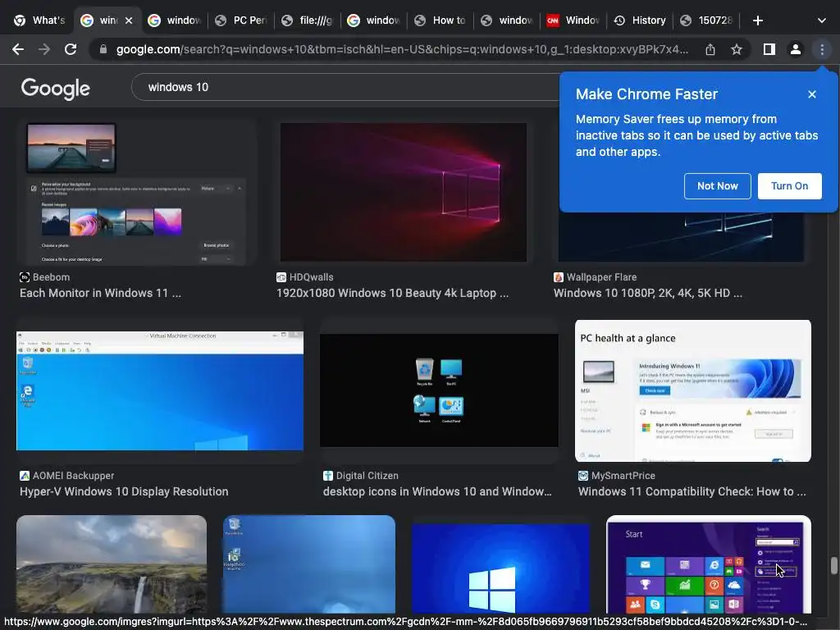Open Windows 11 Compatibility Check link

[x=692, y=491]
